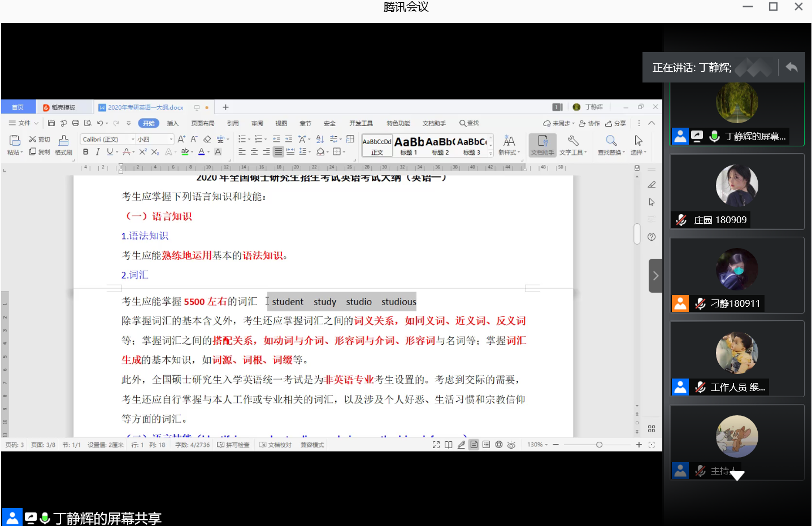Open the File (文件) menu
Screen dimensions: 812x526
(23, 123)
